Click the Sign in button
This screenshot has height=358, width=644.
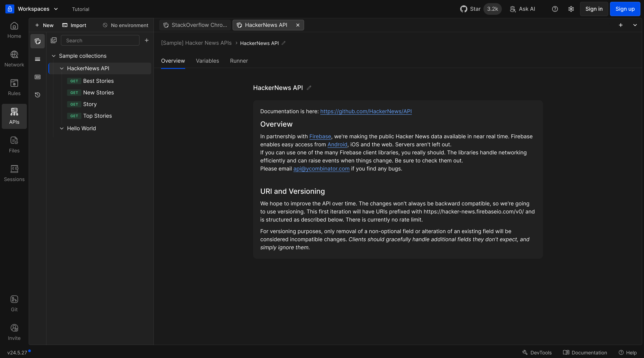(x=594, y=9)
